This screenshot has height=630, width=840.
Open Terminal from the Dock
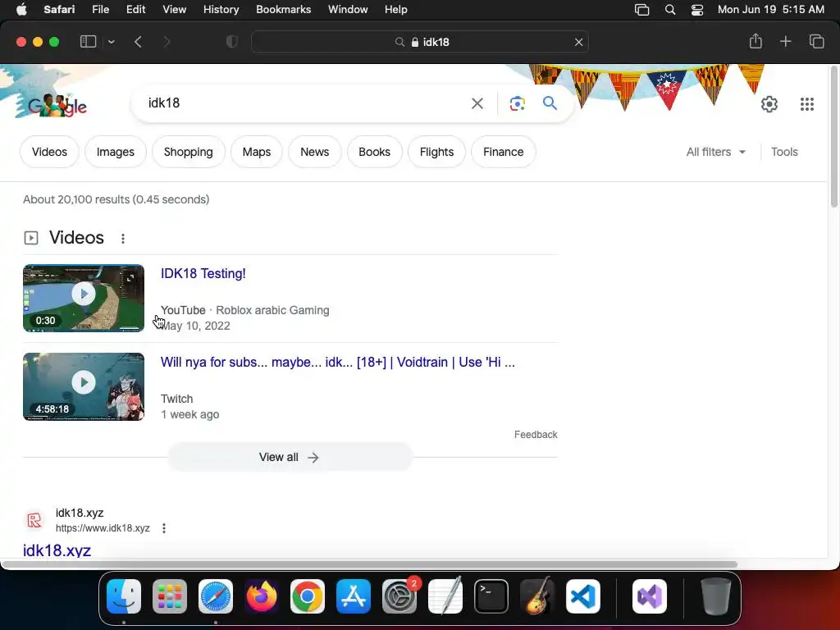pos(491,596)
